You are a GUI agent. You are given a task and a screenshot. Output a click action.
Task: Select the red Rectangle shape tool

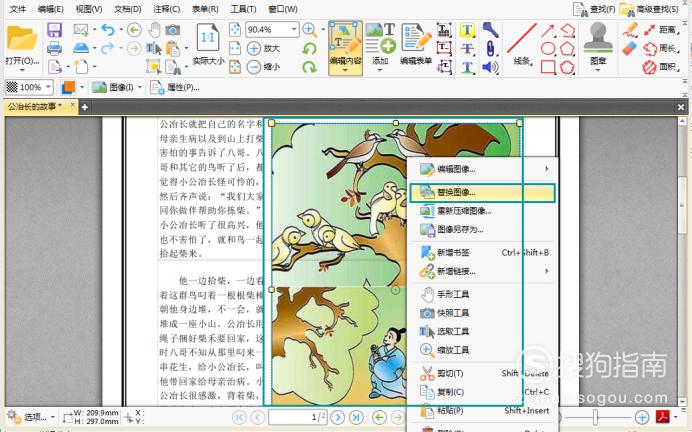pos(548,67)
